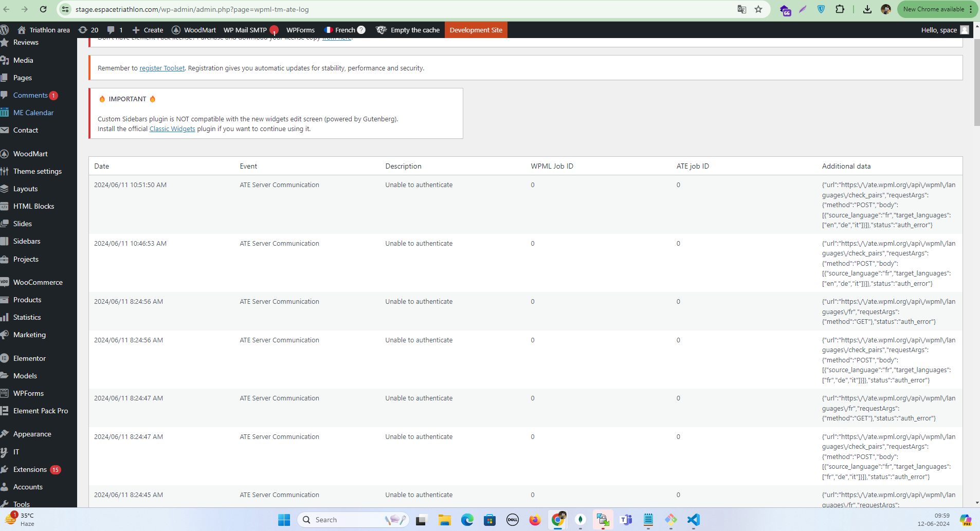Click the WordPress logo in admin bar

point(5,30)
